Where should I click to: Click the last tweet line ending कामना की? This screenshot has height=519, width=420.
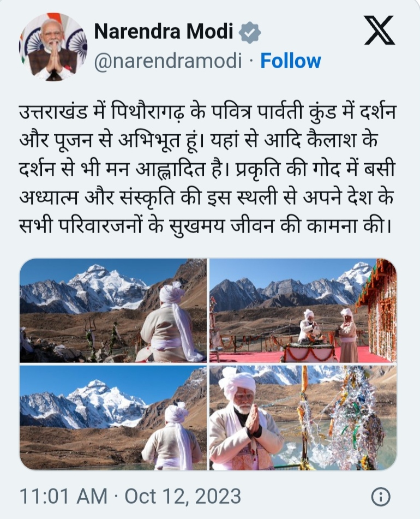(x=206, y=226)
